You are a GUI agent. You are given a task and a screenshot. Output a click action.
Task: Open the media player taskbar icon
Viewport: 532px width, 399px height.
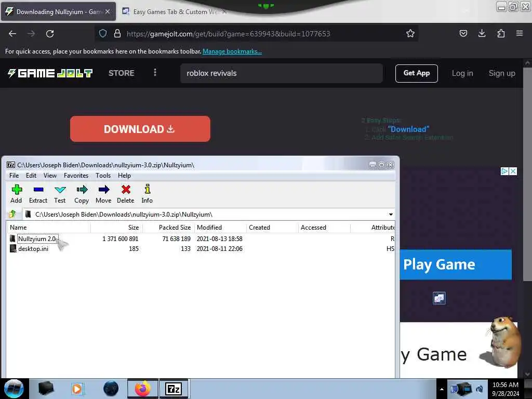77,389
